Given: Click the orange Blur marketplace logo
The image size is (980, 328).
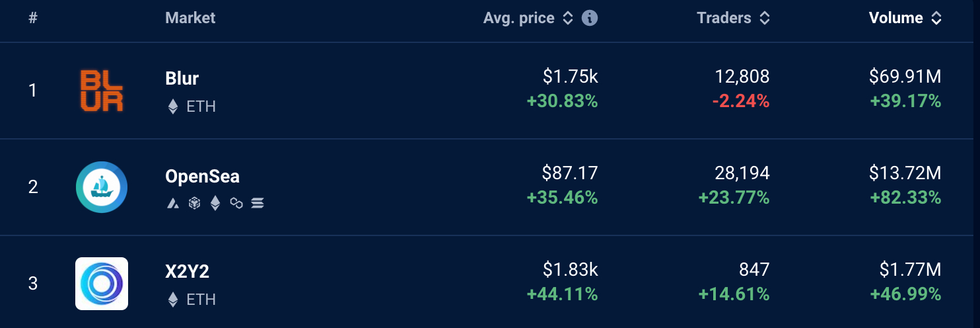Looking at the screenshot, I should click(x=102, y=91).
